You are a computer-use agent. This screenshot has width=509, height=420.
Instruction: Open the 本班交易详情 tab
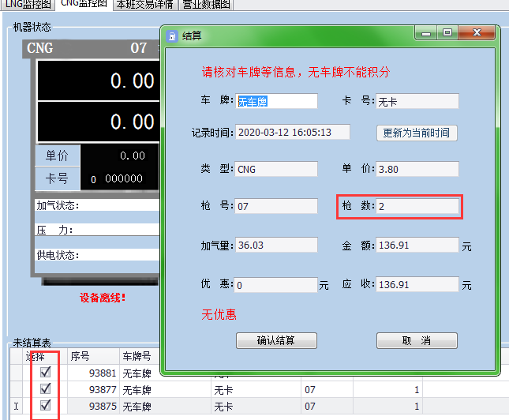(146, 5)
